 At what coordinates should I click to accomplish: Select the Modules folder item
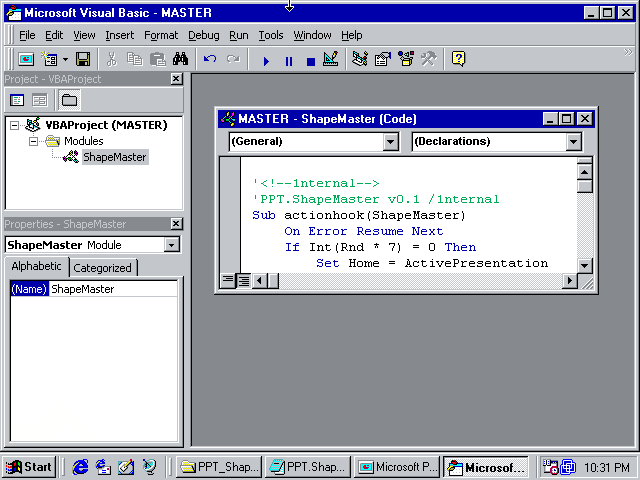click(x=84, y=141)
